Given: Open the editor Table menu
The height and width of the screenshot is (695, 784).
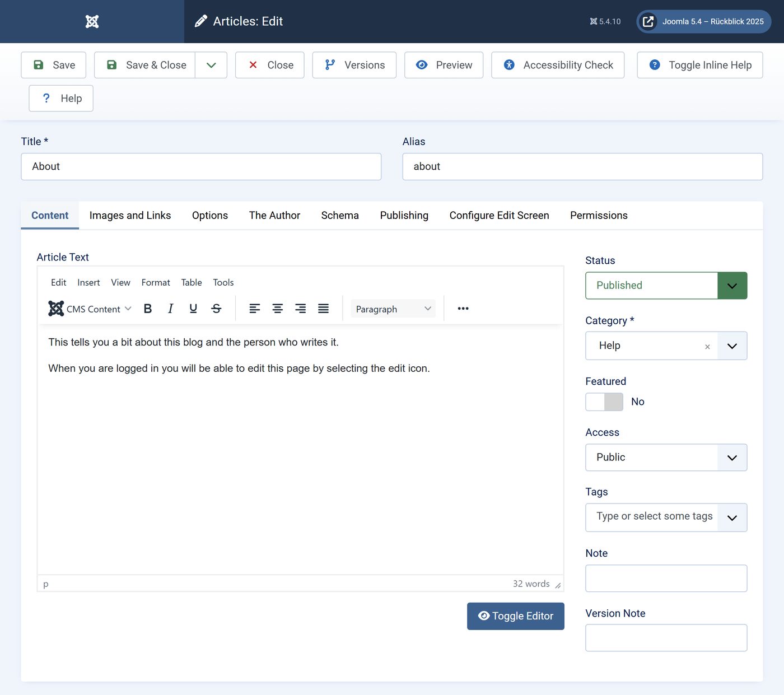Looking at the screenshot, I should pos(192,282).
